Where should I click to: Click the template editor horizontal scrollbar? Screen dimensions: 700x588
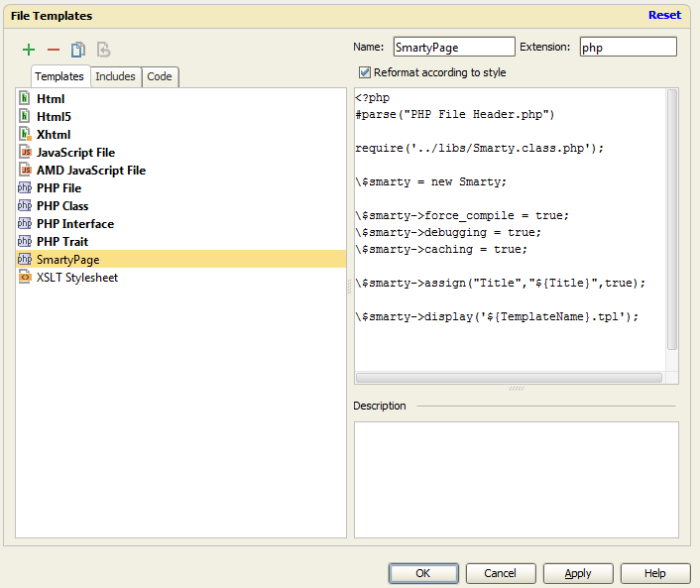(509, 378)
